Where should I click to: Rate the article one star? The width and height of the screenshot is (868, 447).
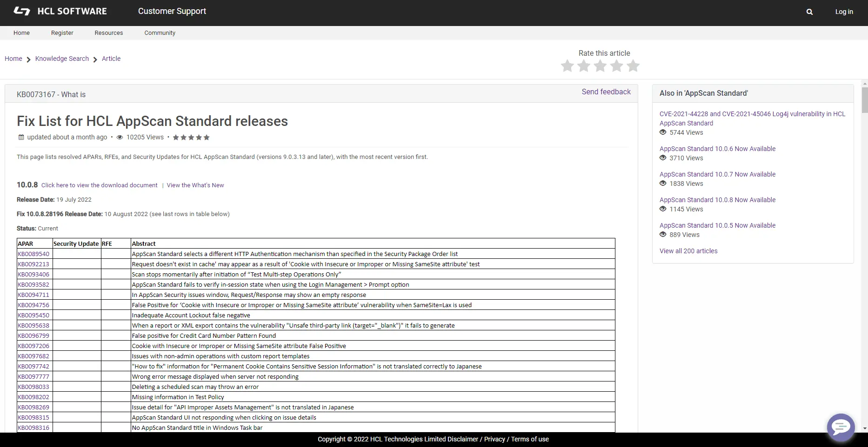tap(567, 66)
